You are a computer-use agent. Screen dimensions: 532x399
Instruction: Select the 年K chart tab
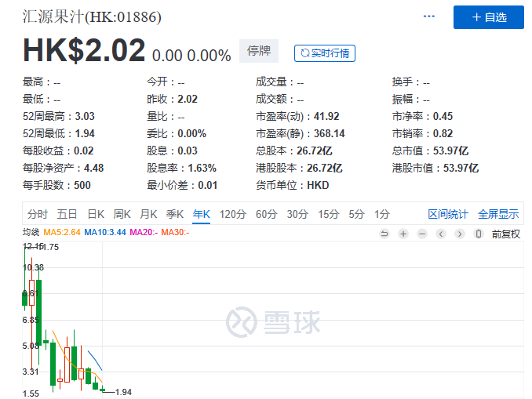(201, 214)
